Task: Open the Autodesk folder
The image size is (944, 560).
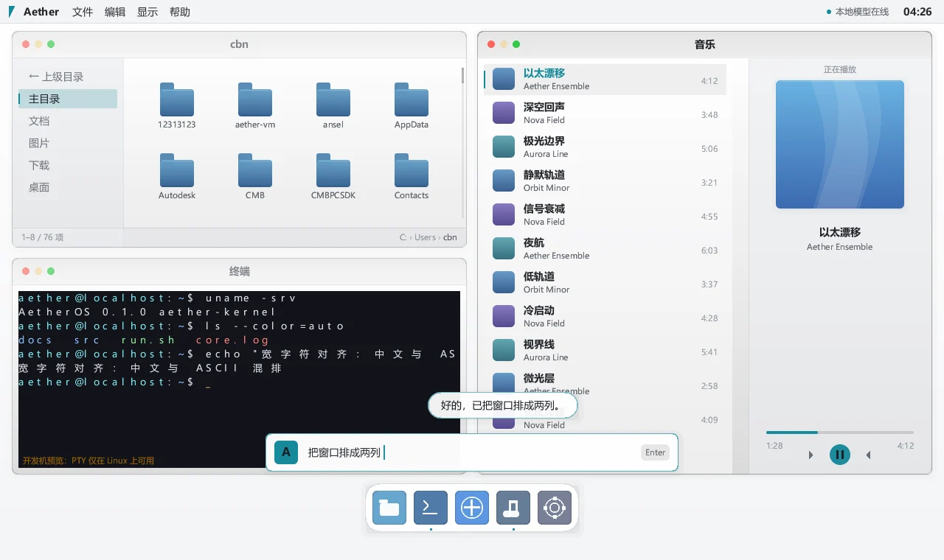Action: (x=177, y=170)
